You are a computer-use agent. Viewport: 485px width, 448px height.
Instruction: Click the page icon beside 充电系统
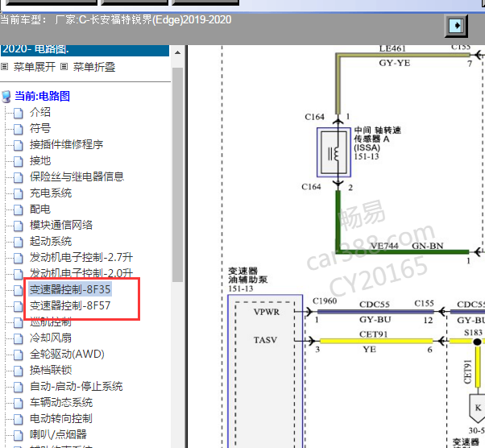[19, 193]
